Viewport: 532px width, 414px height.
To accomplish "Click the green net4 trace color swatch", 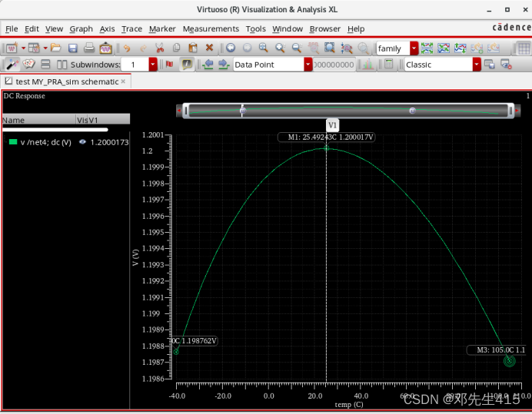I will tap(13, 142).
